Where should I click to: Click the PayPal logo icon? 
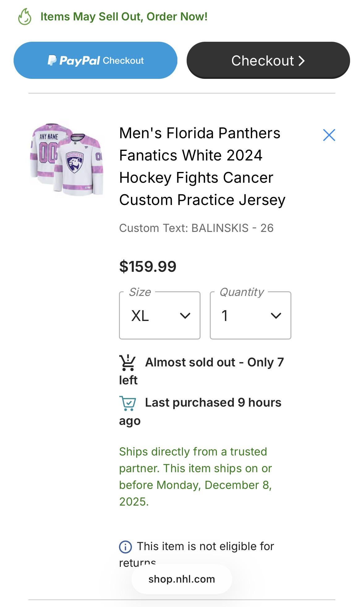pos(52,60)
